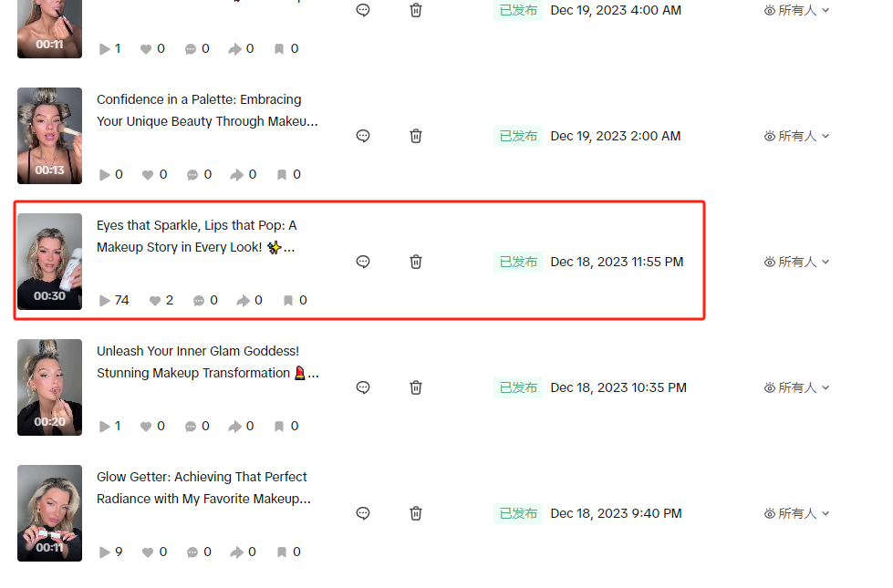893x588 pixels.
Task: Change visibility of 'Confidence in a Palette' video
Action: click(797, 136)
